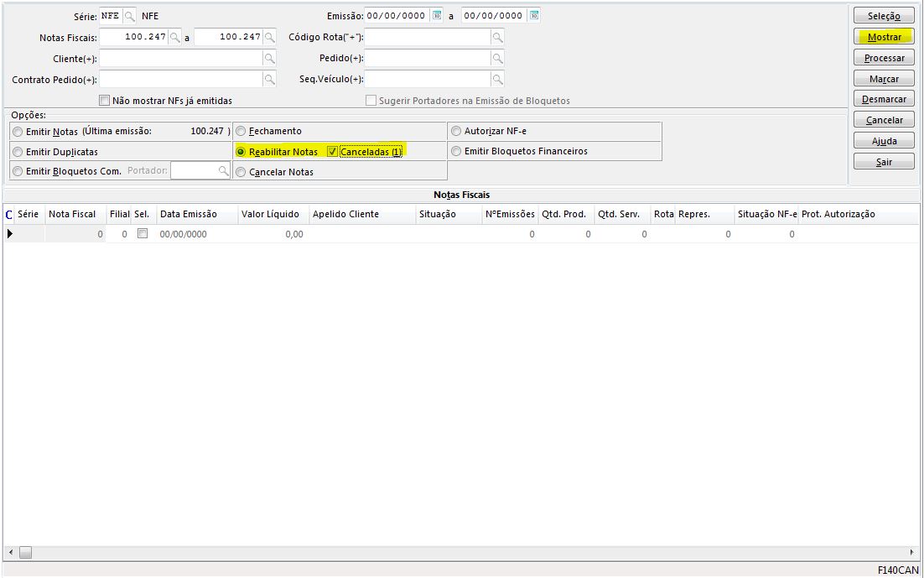Viewport: 924px width, 578px height.
Task: Check 'Não mostrar NFs já emitidas'
Action: click(104, 101)
